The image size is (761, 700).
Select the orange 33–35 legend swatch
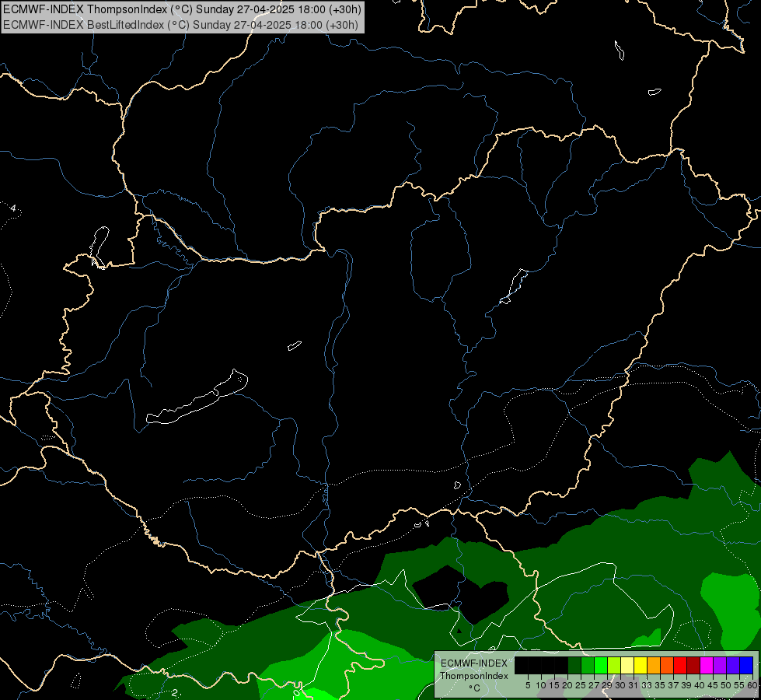click(653, 665)
